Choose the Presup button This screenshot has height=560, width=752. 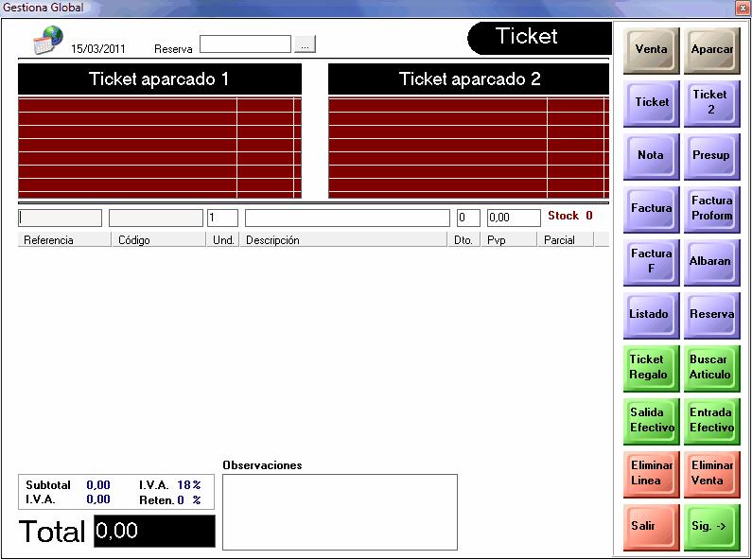711,156
